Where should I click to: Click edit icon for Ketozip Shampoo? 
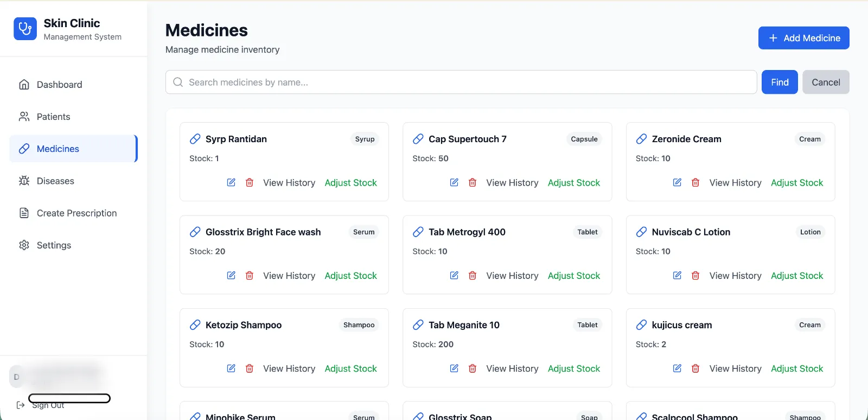[x=231, y=368]
